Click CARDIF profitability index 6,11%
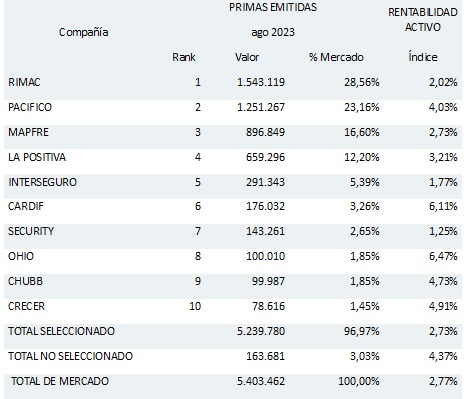The width and height of the screenshot is (464, 399). point(443,206)
